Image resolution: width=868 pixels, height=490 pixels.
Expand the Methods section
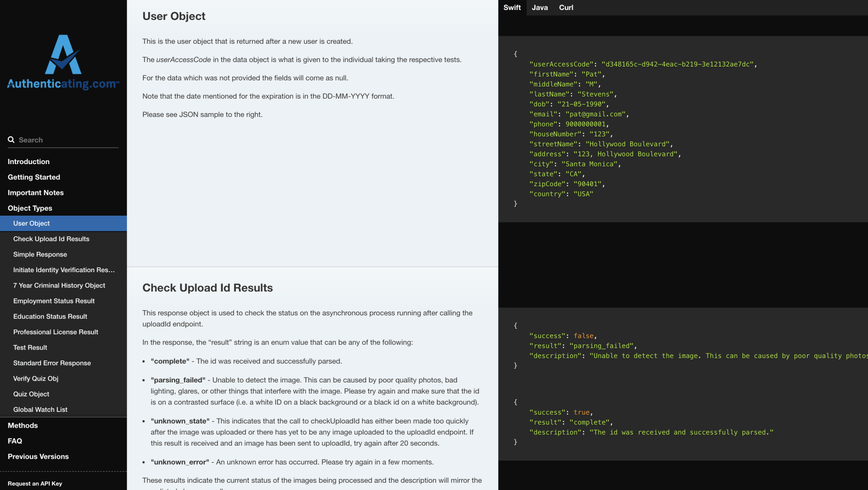(23, 425)
